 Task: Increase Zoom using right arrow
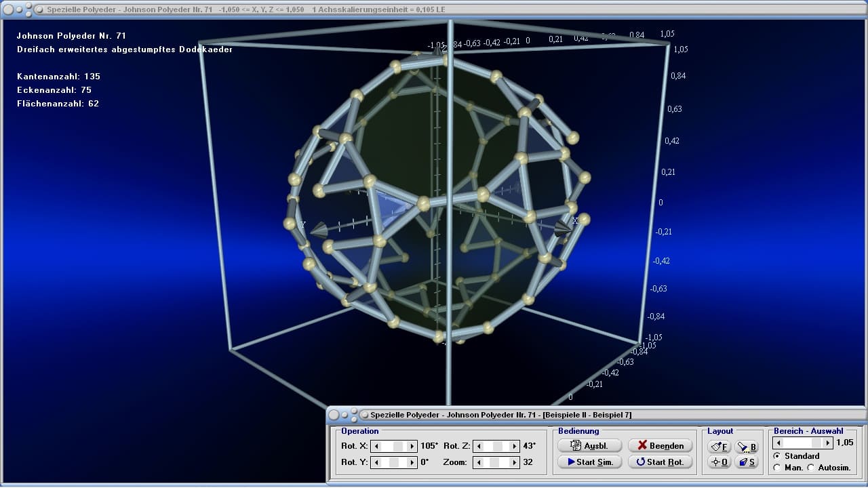(513, 462)
